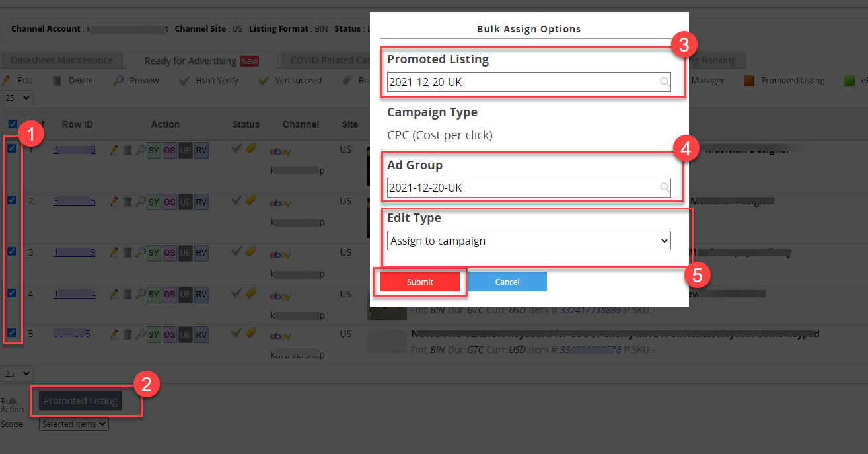Submit the Bulk Assign Options dialog
Image resolution: width=868 pixels, height=454 pixels.
coord(420,282)
